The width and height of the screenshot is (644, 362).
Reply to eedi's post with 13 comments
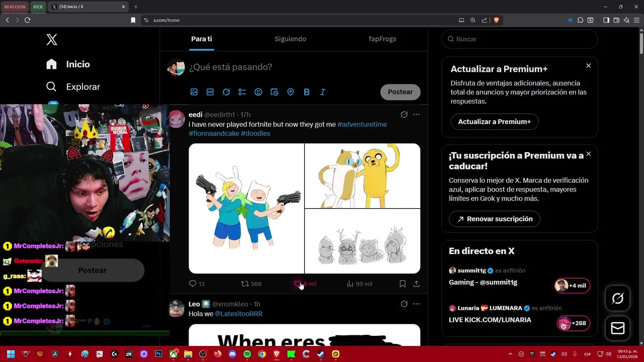196,284
